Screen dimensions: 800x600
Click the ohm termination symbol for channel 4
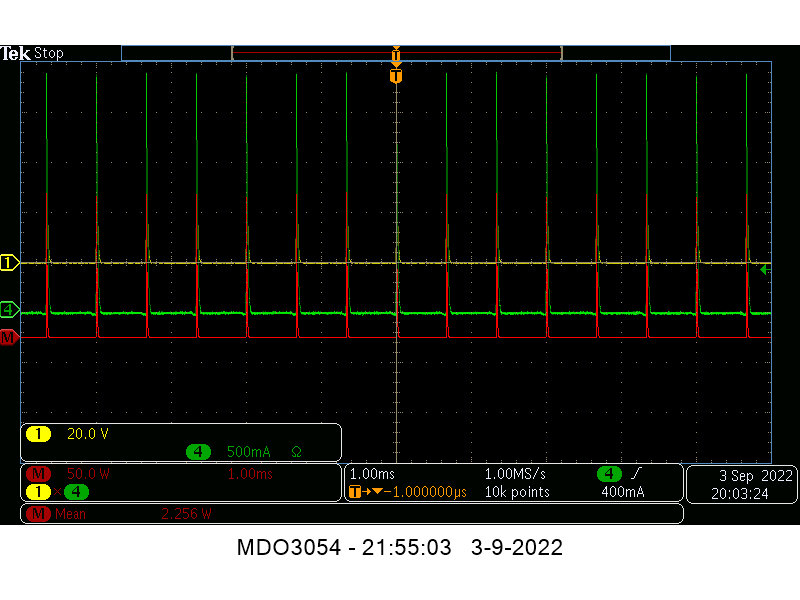296,452
